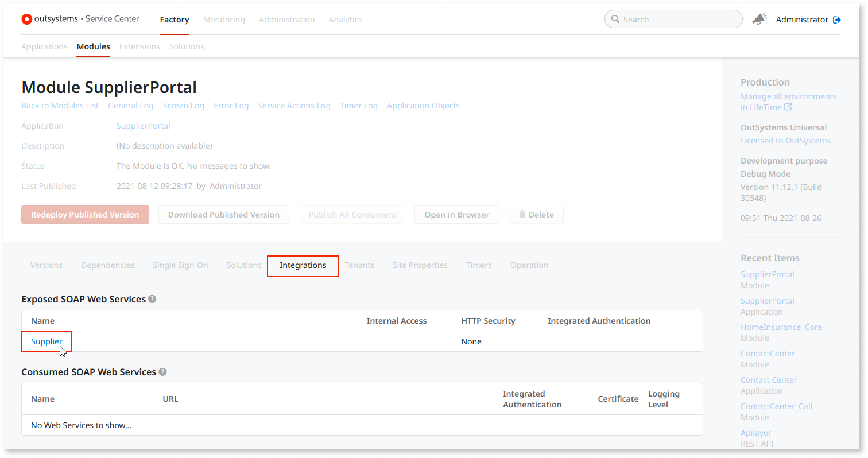
Task: Open the announcements megaphone icon
Action: coord(759,18)
